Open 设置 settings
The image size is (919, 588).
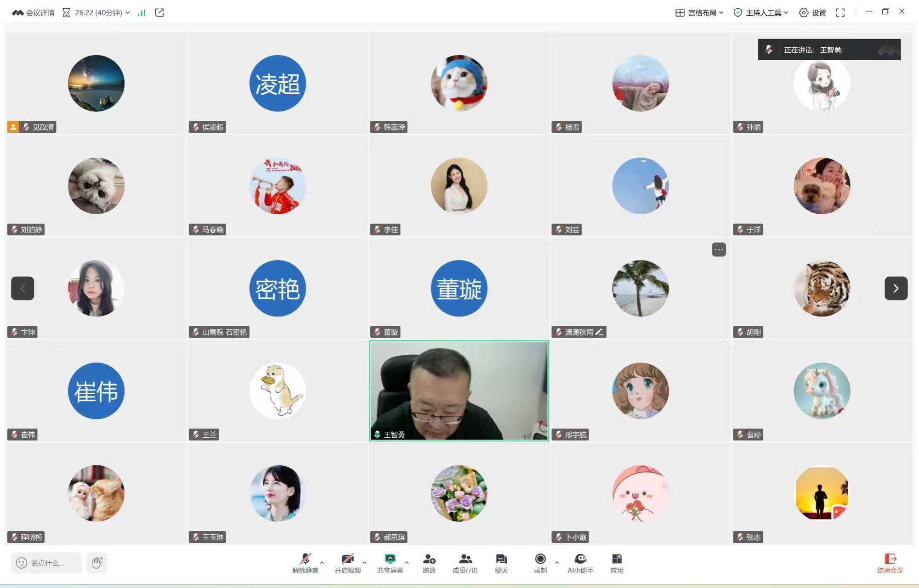coord(812,13)
